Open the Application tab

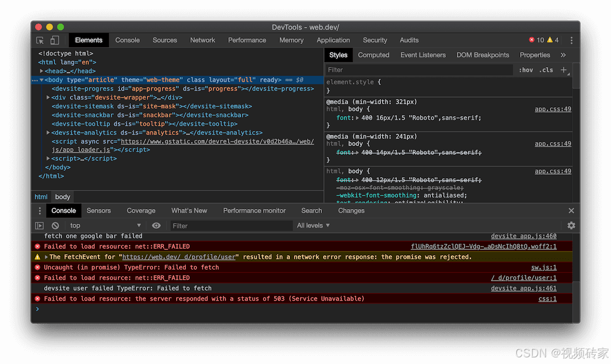tap(333, 40)
